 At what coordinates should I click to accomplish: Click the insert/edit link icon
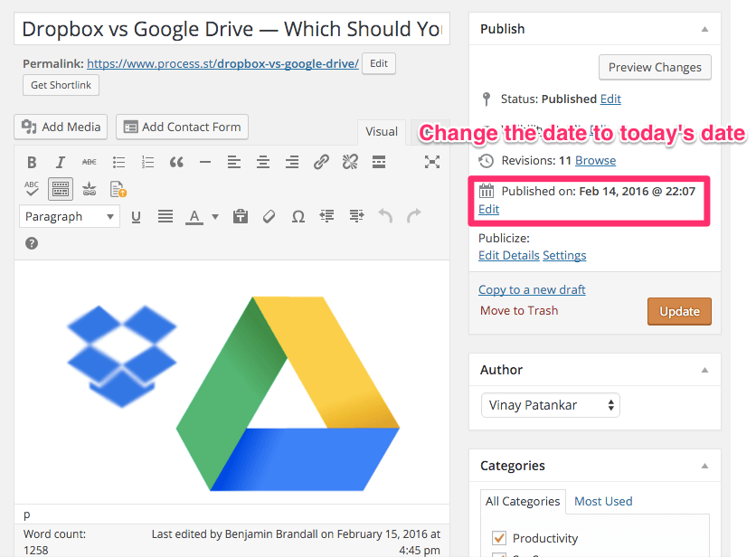(x=321, y=163)
